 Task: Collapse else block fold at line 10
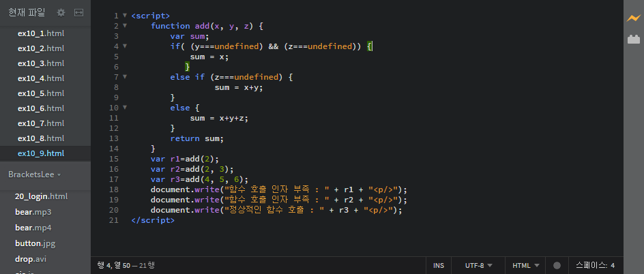click(x=125, y=108)
